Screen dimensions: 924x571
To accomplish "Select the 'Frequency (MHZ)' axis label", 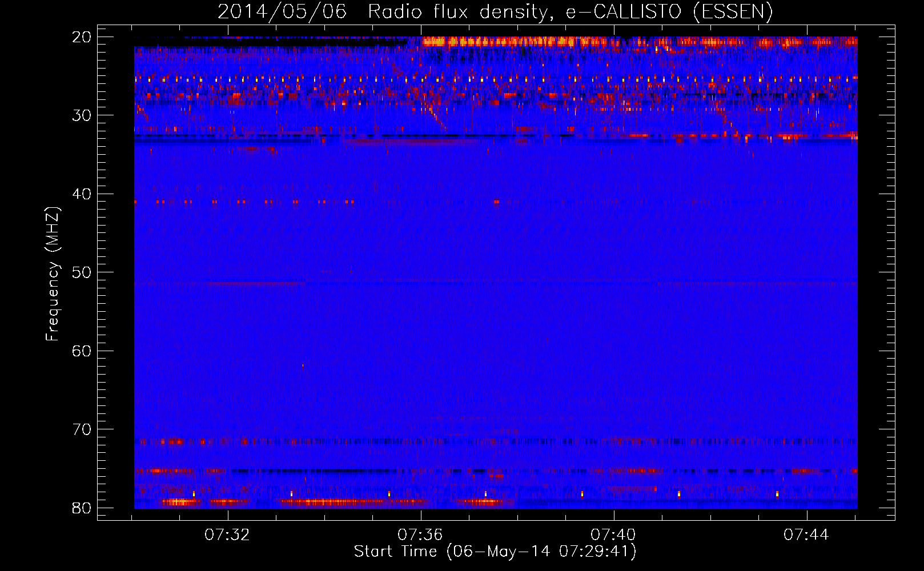I will coord(53,274).
